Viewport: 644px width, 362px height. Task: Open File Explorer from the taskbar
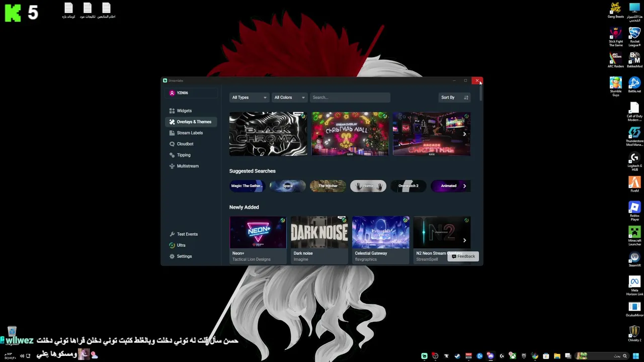pyautogui.click(x=557, y=356)
